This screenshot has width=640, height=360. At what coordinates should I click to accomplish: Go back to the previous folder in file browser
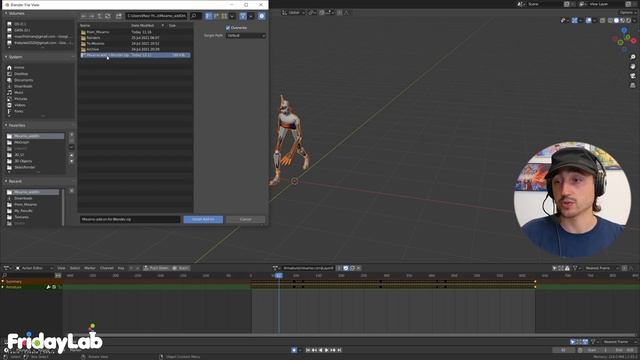tap(84, 16)
